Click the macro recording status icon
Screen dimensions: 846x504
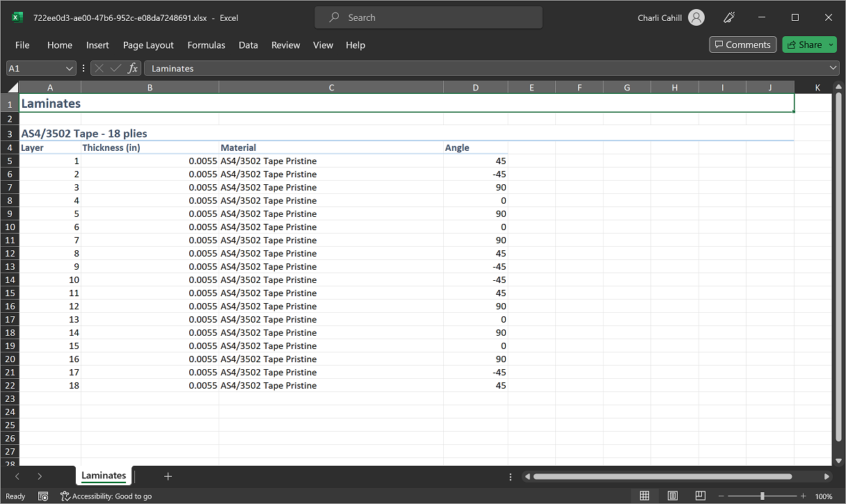point(43,496)
